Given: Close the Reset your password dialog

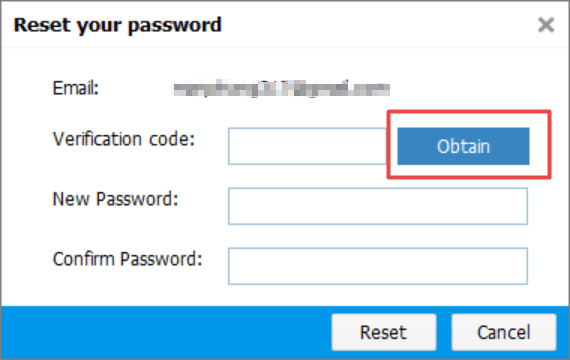Looking at the screenshot, I should [x=546, y=25].
